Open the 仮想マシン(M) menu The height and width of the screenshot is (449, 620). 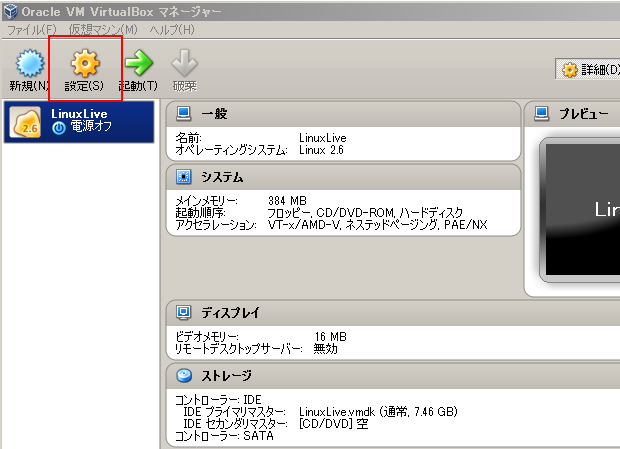[x=103, y=30]
